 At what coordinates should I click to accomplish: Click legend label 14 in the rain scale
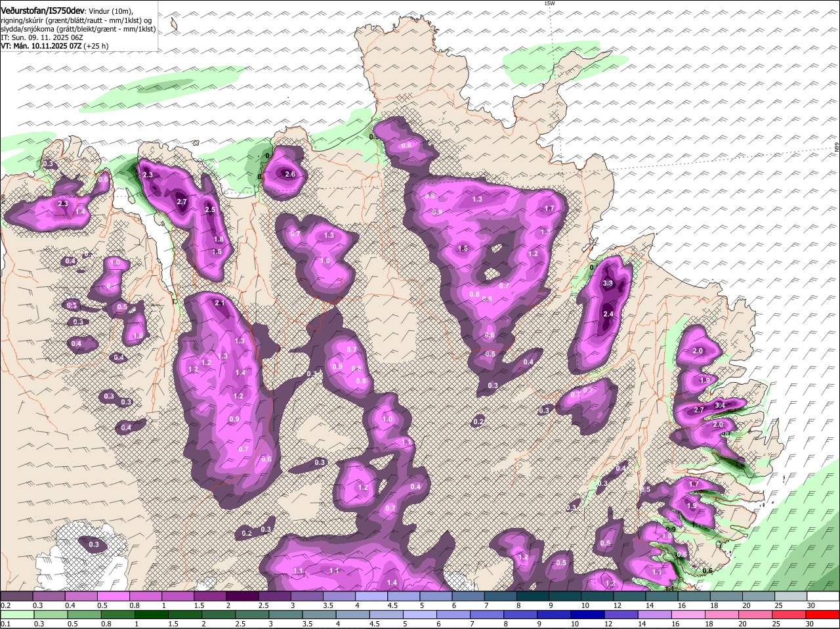[x=641, y=624]
